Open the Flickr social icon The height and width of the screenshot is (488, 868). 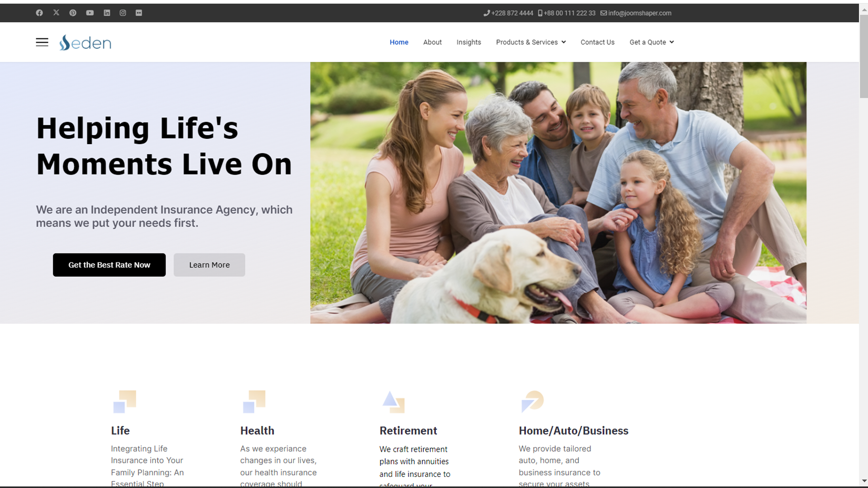[139, 13]
